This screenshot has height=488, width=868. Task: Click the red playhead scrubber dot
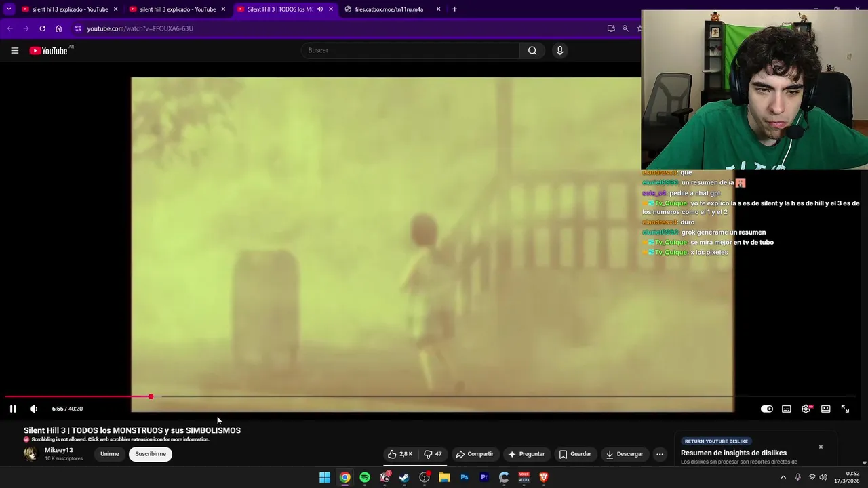(x=151, y=396)
